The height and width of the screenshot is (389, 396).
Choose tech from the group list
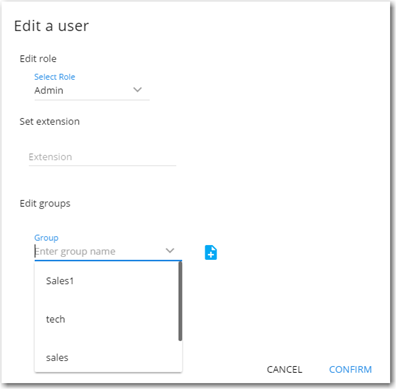[x=107, y=319]
